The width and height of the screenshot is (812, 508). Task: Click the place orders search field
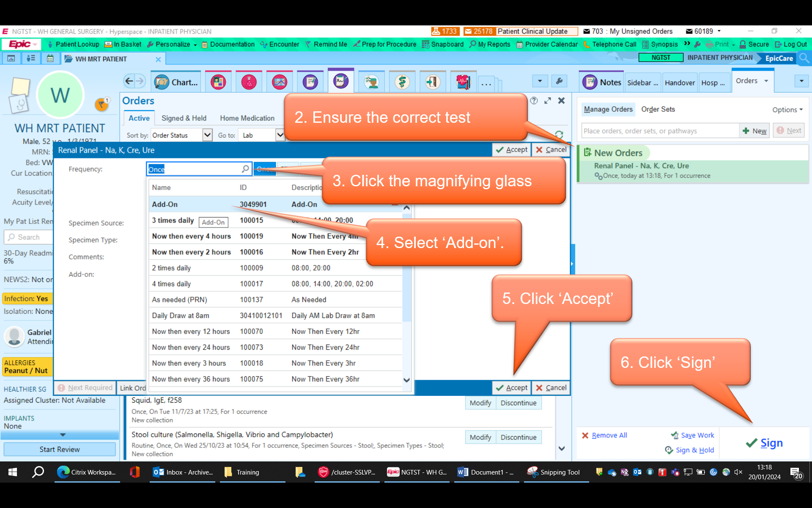(x=660, y=131)
